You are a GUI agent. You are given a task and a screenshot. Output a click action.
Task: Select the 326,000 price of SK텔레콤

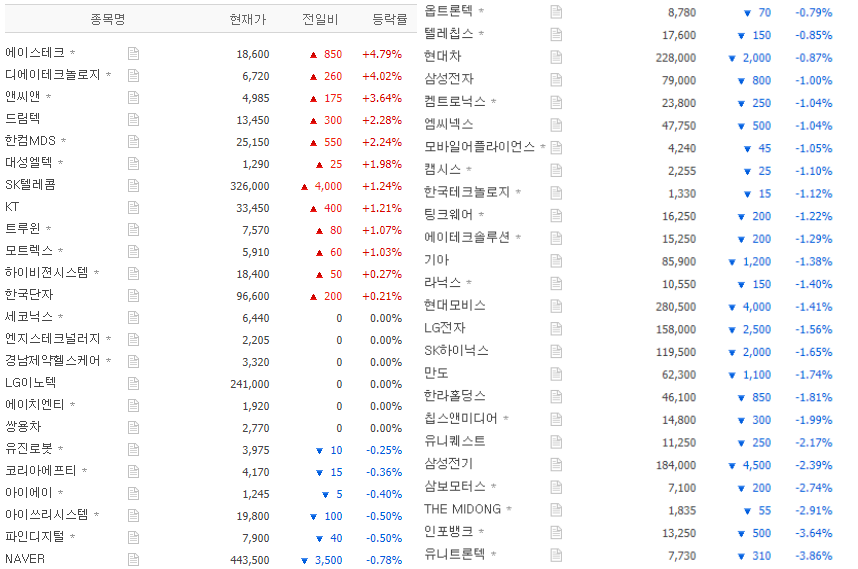pyautogui.click(x=250, y=186)
